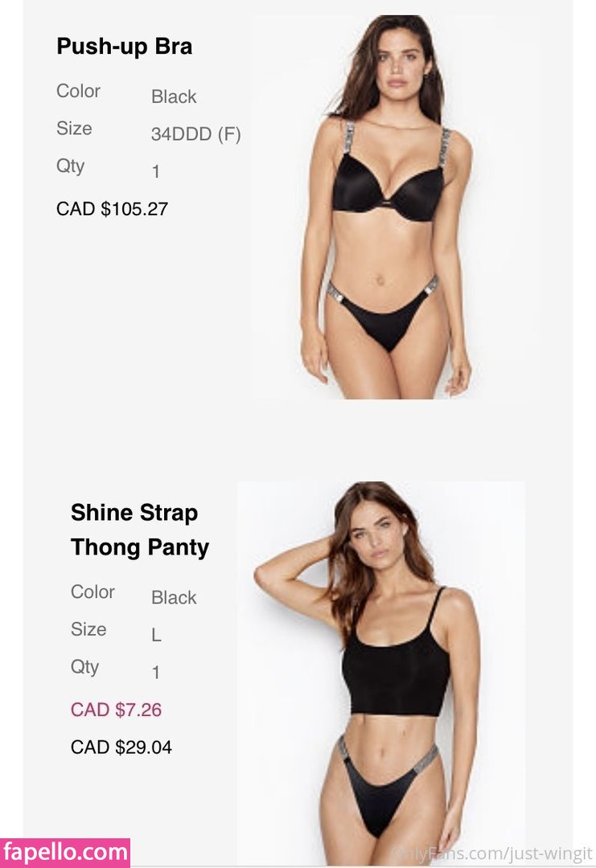The width and height of the screenshot is (596, 868).
Task: Click the Black color value for bra
Action: 174,97
